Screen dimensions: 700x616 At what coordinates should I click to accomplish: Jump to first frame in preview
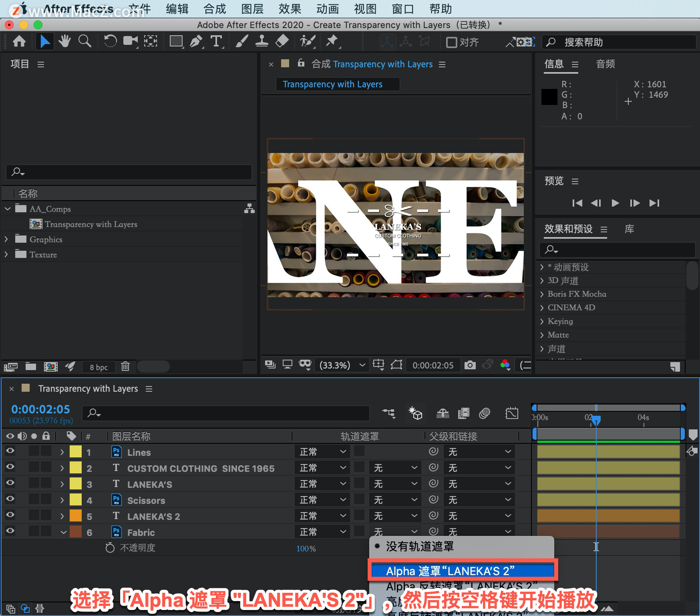pos(577,203)
